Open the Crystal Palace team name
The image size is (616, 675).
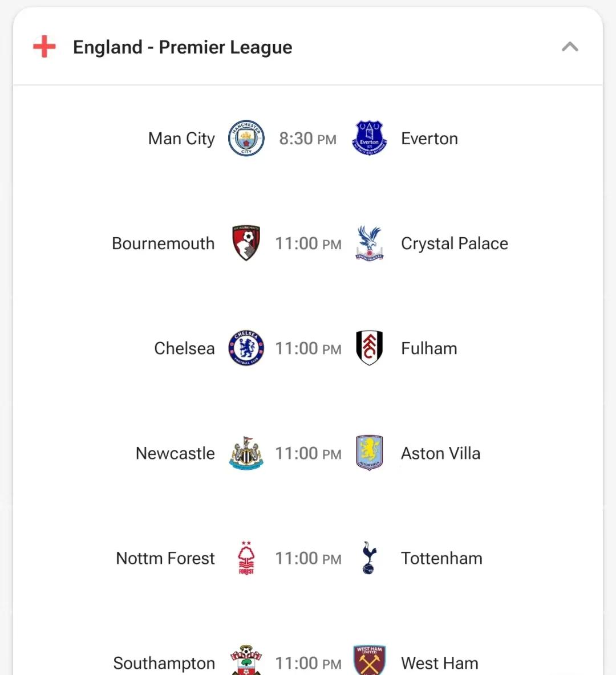454,243
